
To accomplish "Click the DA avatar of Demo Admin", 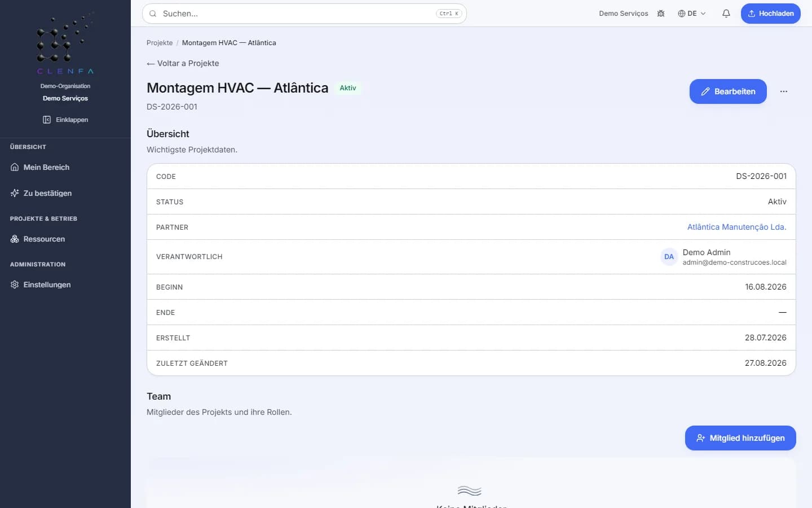I will (669, 257).
